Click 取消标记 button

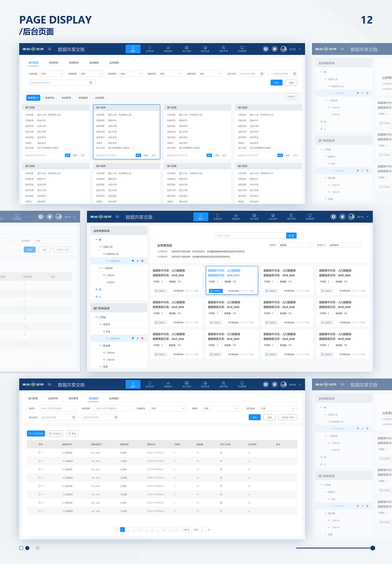click(55, 433)
